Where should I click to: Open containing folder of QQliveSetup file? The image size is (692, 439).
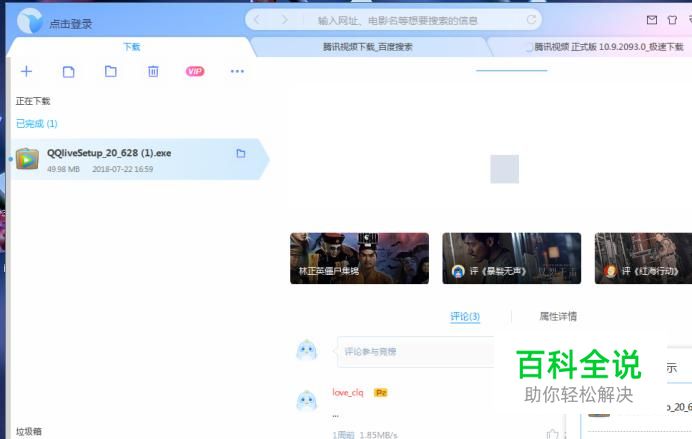point(241,153)
